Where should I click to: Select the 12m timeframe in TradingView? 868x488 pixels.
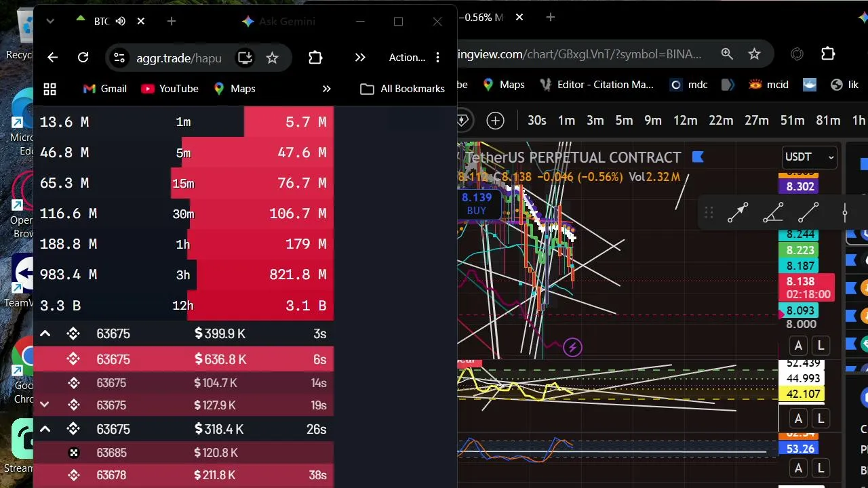(x=686, y=120)
